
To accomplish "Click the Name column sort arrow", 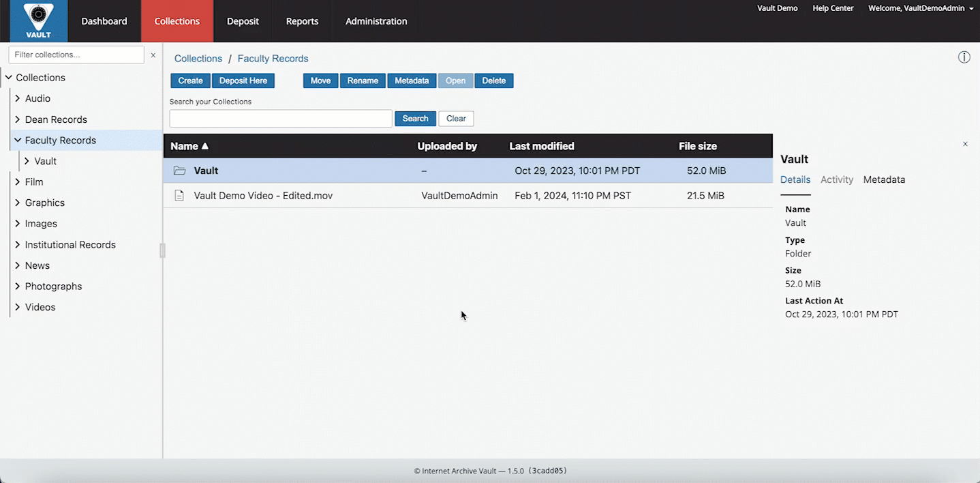I will 205,146.
